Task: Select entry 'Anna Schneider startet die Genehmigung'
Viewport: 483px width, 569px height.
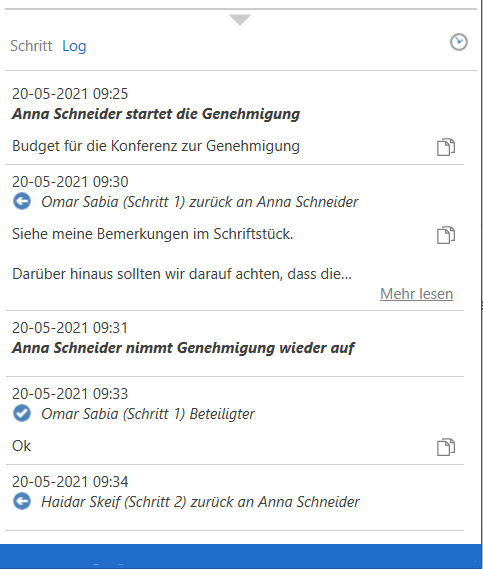Action: point(156,114)
